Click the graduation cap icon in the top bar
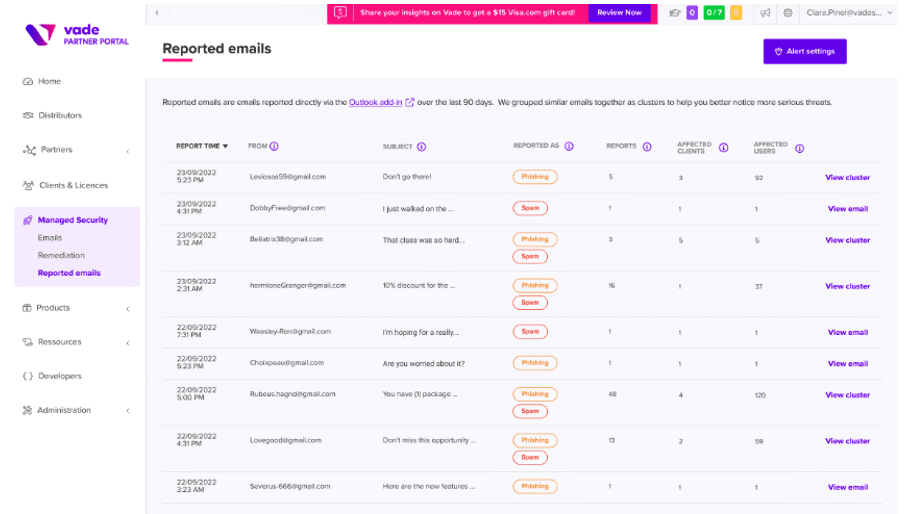Viewport: 909px width, 514px height. [x=674, y=13]
